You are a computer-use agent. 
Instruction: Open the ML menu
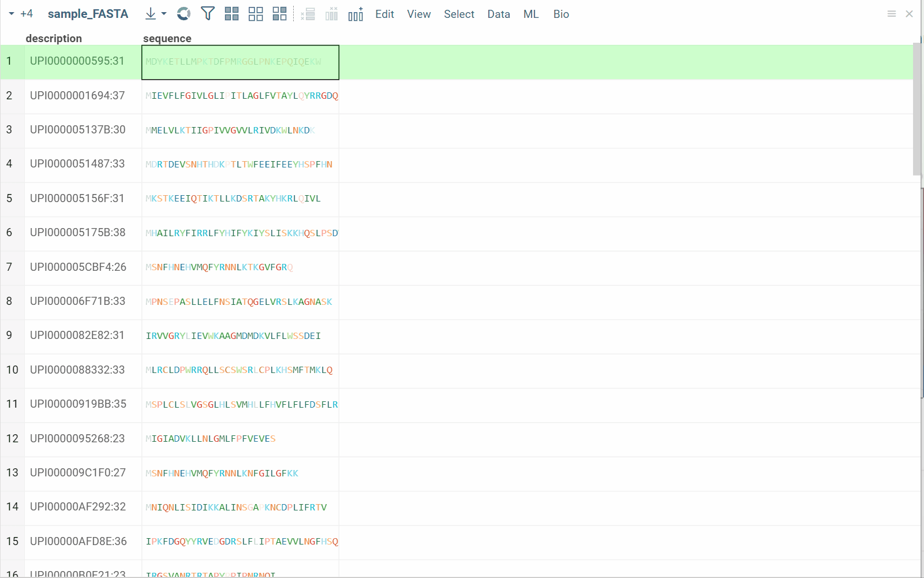pos(531,14)
